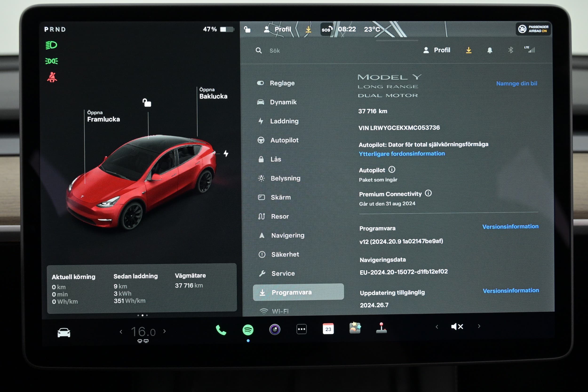This screenshot has height=392, width=588.
Task: Tap the 16.0 temperature display
Action: pos(143,332)
